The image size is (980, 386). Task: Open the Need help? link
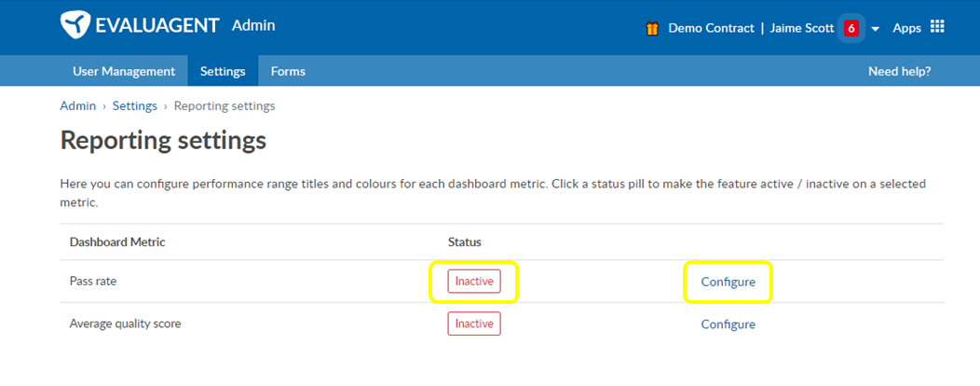(899, 71)
